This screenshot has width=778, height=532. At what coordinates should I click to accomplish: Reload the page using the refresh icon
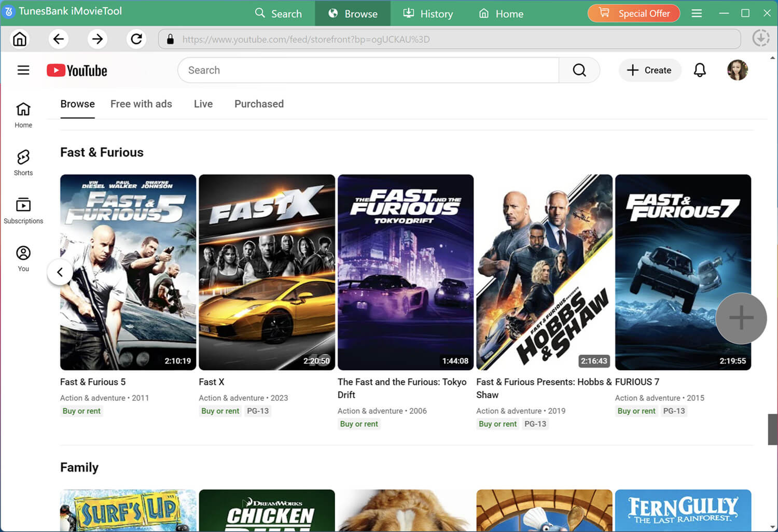[x=136, y=39]
